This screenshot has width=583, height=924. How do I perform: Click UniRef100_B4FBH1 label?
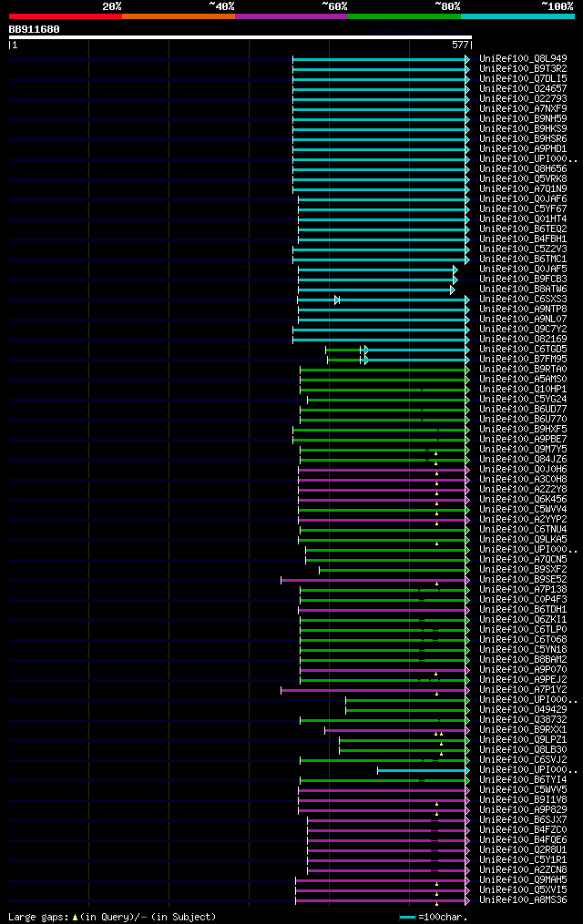pos(523,239)
